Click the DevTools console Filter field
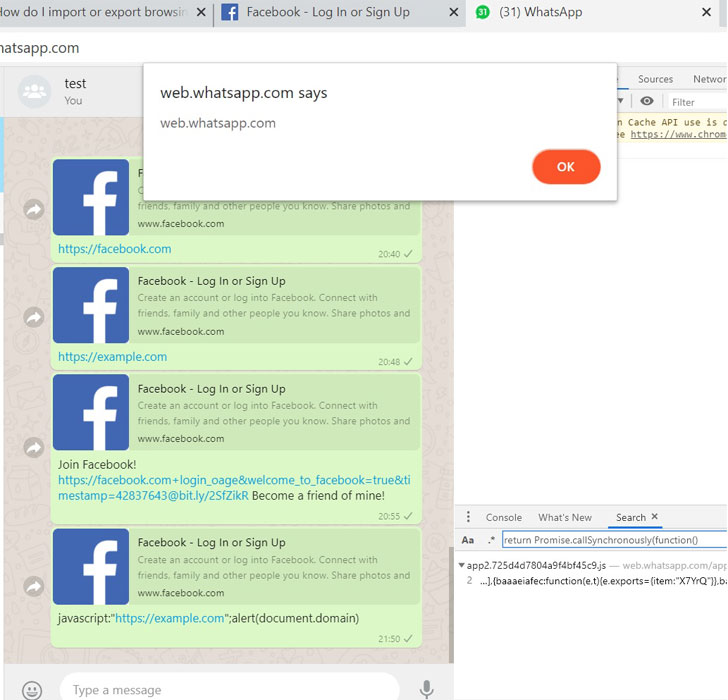 click(x=698, y=102)
